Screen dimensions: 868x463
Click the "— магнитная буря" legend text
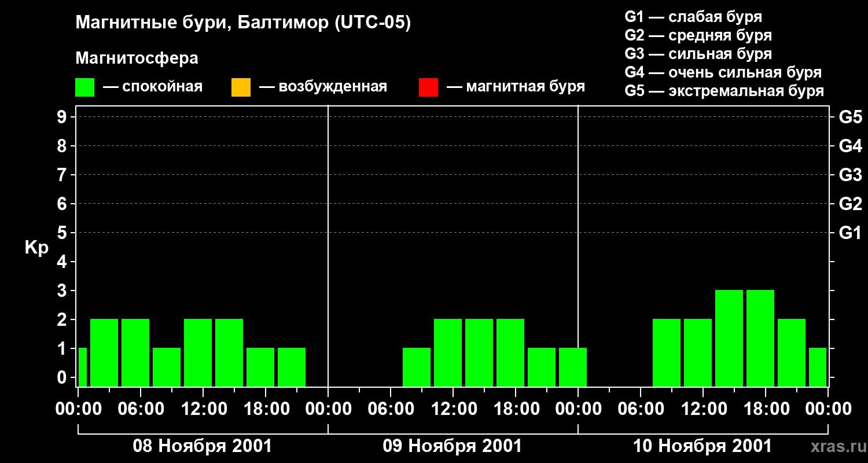click(516, 87)
